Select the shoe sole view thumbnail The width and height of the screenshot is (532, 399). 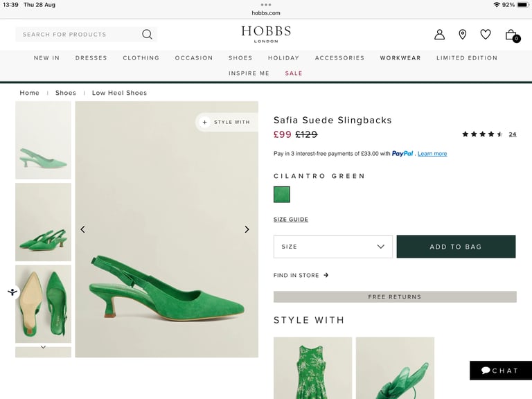43,304
